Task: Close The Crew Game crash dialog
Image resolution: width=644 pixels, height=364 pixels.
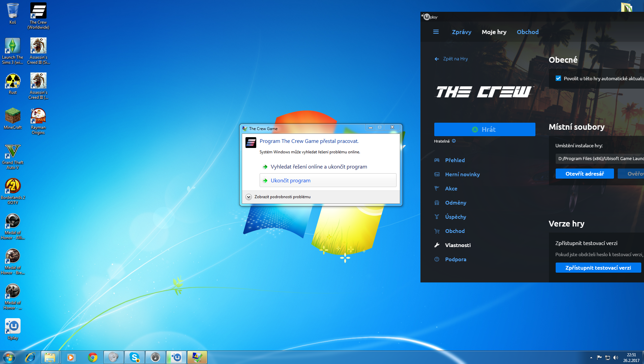Action: tap(392, 127)
